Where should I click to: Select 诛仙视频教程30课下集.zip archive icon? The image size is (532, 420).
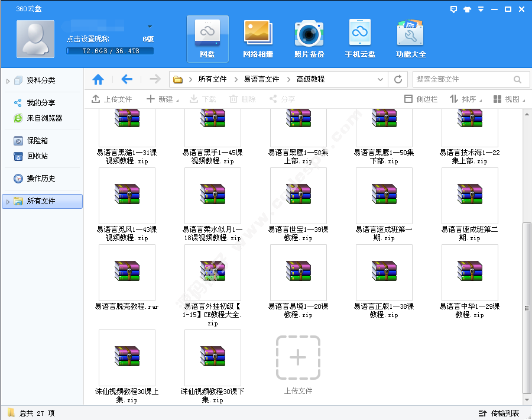coord(213,356)
